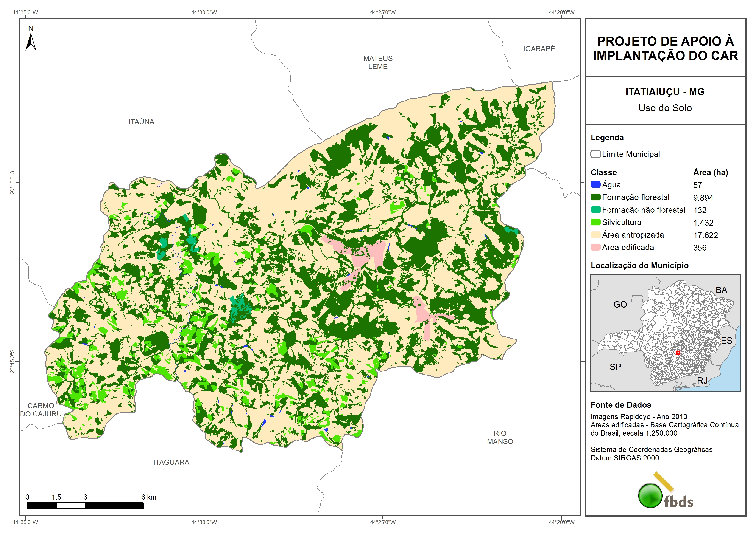756x534 pixels.
Task: Click the Limite Municipal legend symbol
Action: point(595,154)
